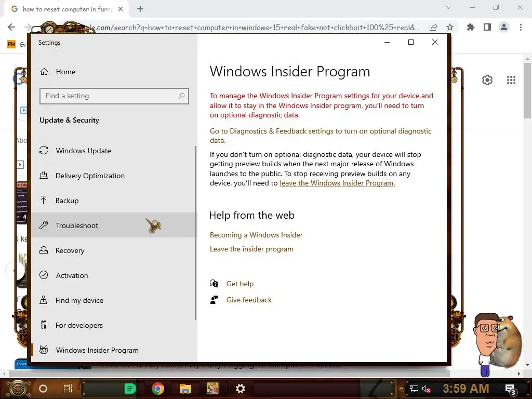Open For developers settings
The width and height of the screenshot is (532, 399).
click(114, 325)
